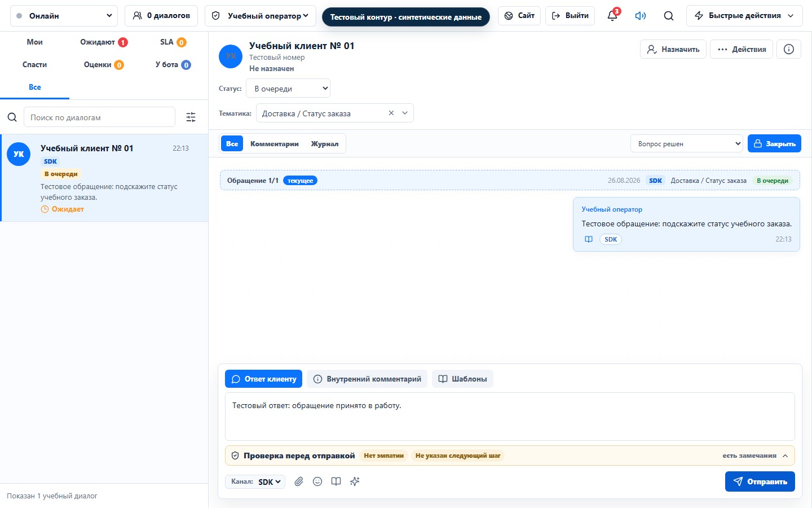The height and width of the screenshot is (508, 812).
Task: Switch to the Спасти tab
Action: [x=34, y=64]
